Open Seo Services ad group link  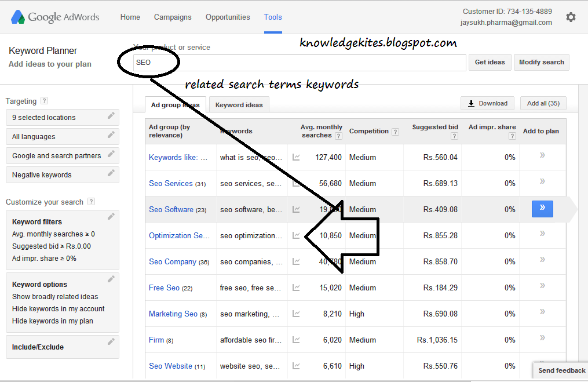[x=171, y=184]
